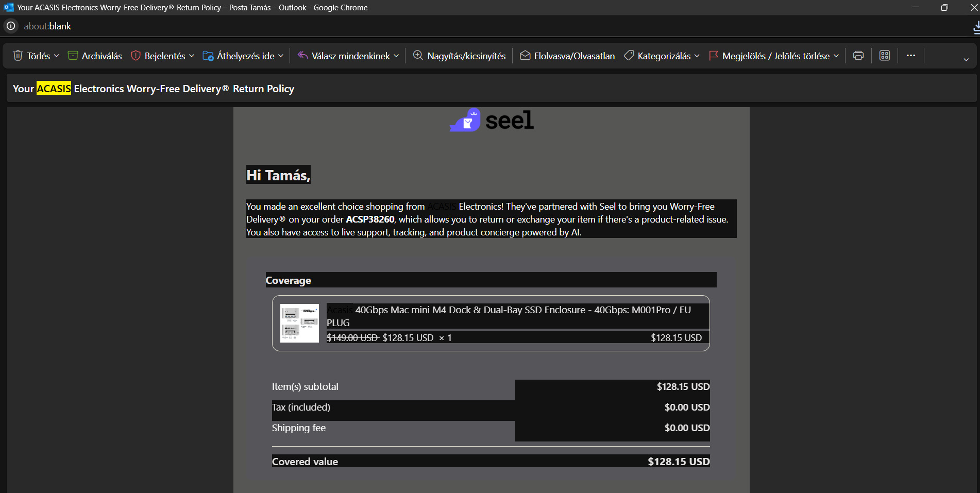Click the SSD enclosure product thumbnail
This screenshot has width=980, height=493.
[299, 323]
